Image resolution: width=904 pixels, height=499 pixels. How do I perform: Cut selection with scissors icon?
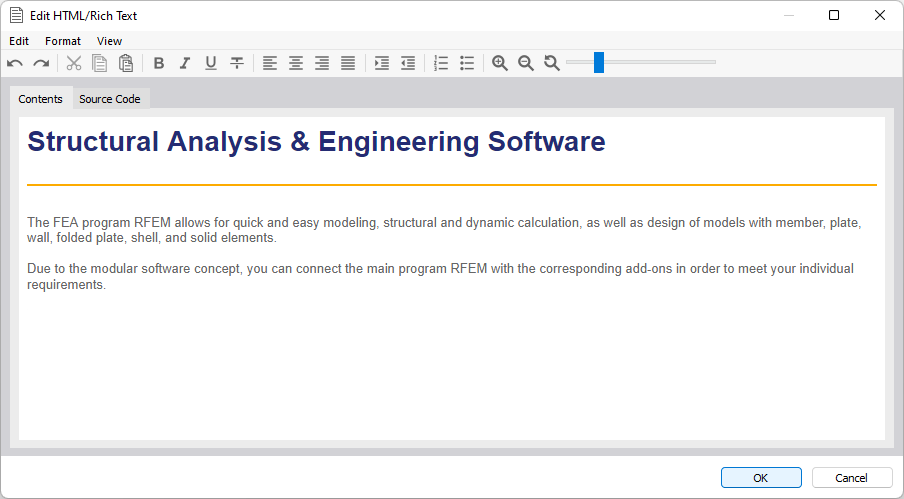[x=74, y=63]
